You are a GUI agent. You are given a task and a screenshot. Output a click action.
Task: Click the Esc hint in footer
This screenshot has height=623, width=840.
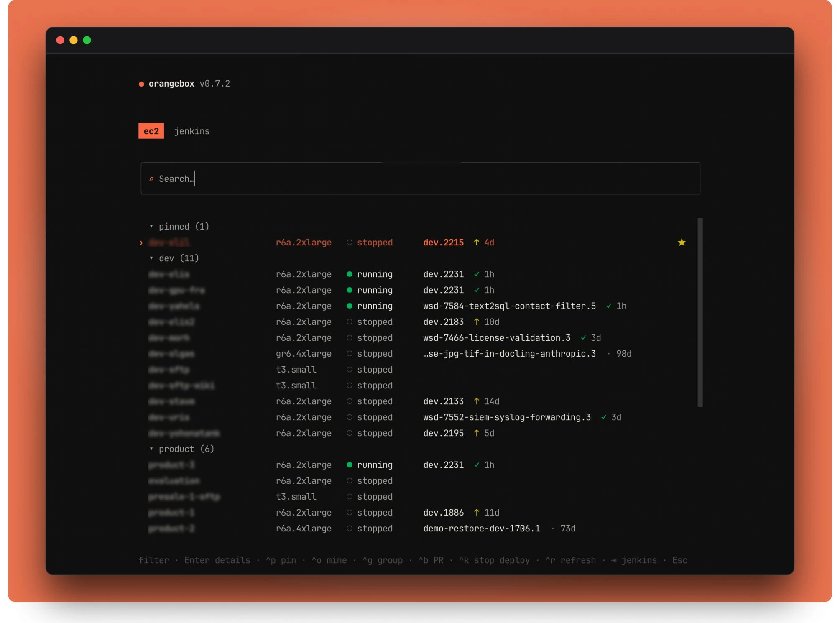click(x=679, y=560)
